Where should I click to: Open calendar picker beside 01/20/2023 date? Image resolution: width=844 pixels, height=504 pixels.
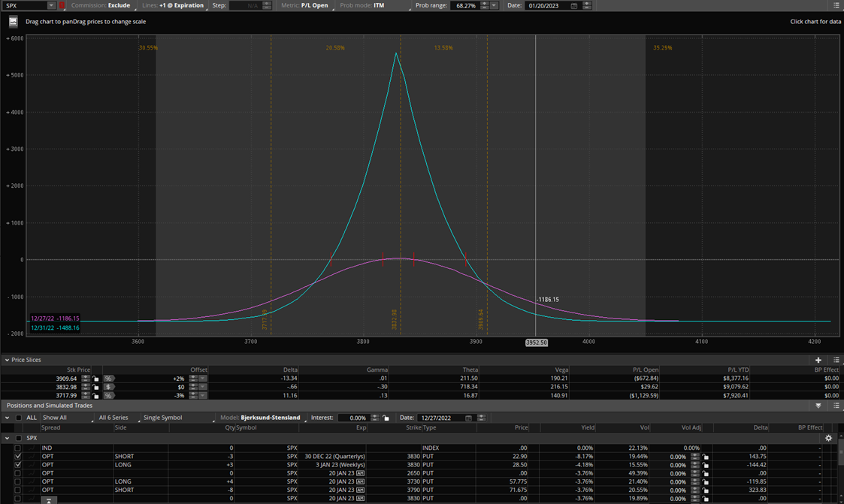pyautogui.click(x=574, y=6)
